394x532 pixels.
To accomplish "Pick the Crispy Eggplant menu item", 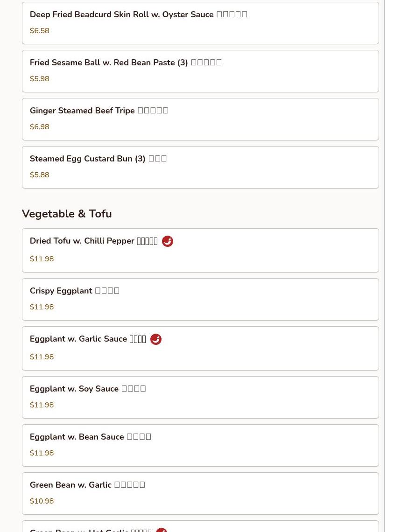I will [x=200, y=299].
